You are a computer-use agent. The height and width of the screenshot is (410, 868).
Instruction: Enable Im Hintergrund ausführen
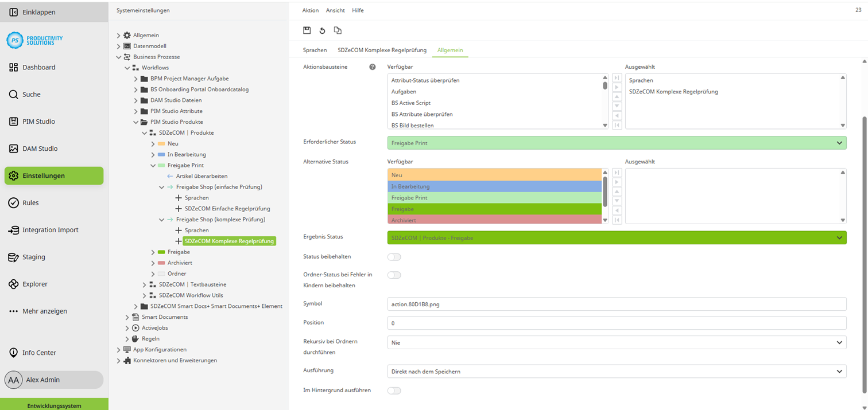pyautogui.click(x=394, y=391)
